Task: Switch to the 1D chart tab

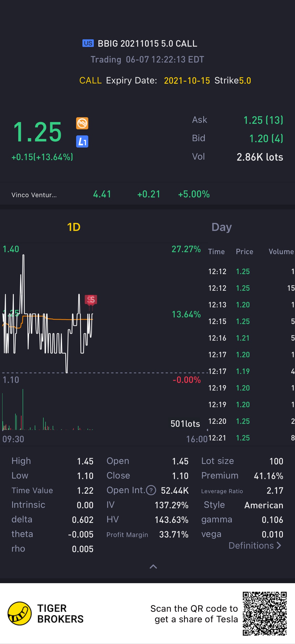Action: click(x=74, y=227)
